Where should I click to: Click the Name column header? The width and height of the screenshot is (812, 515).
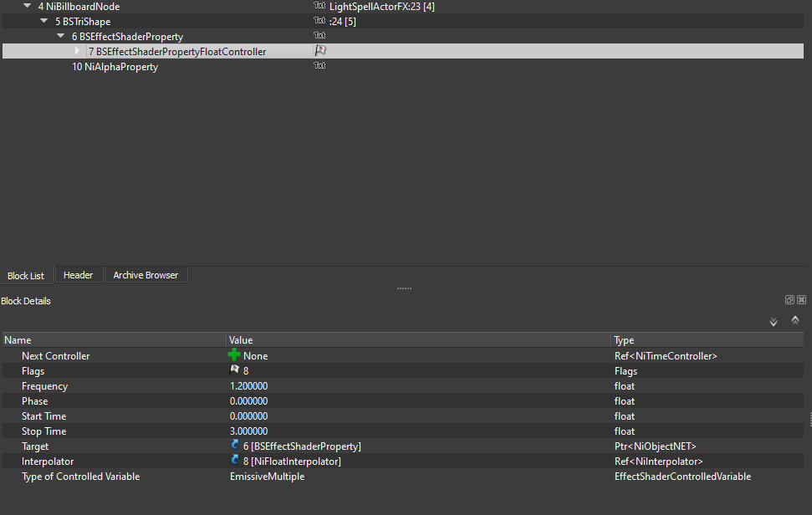[x=114, y=340]
